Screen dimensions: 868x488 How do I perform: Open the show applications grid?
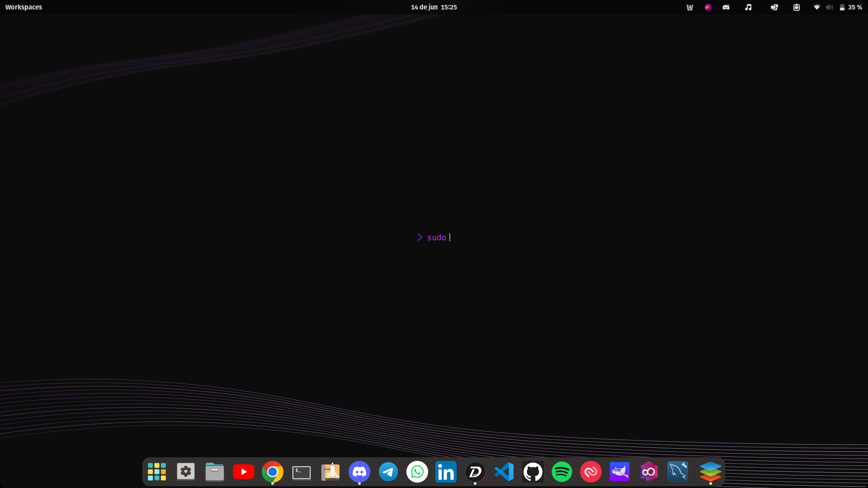[157, 472]
